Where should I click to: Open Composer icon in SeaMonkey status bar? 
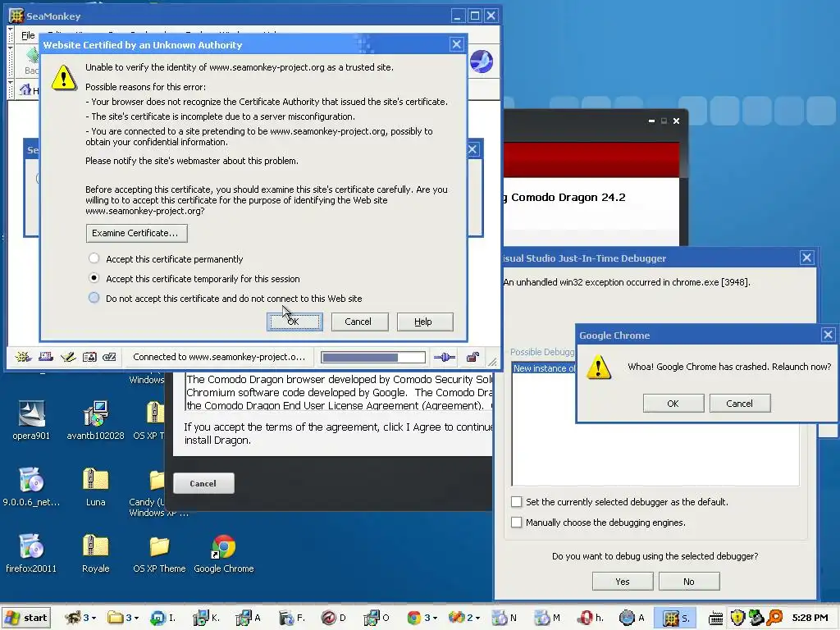[67, 357]
